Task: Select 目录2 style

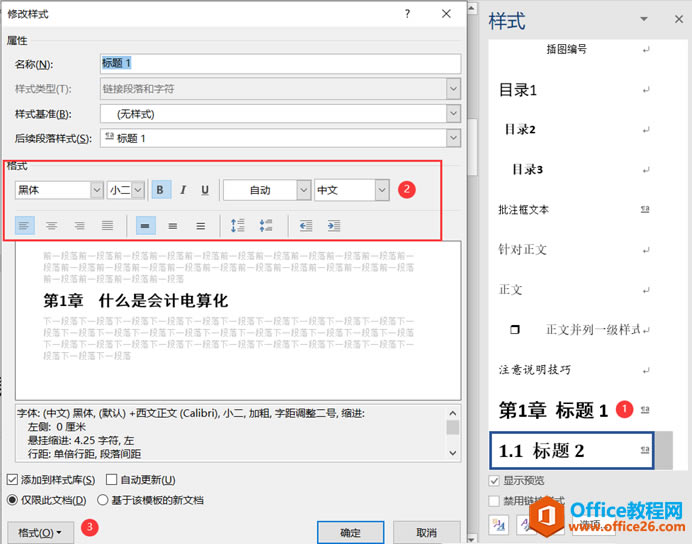Action: (574, 129)
